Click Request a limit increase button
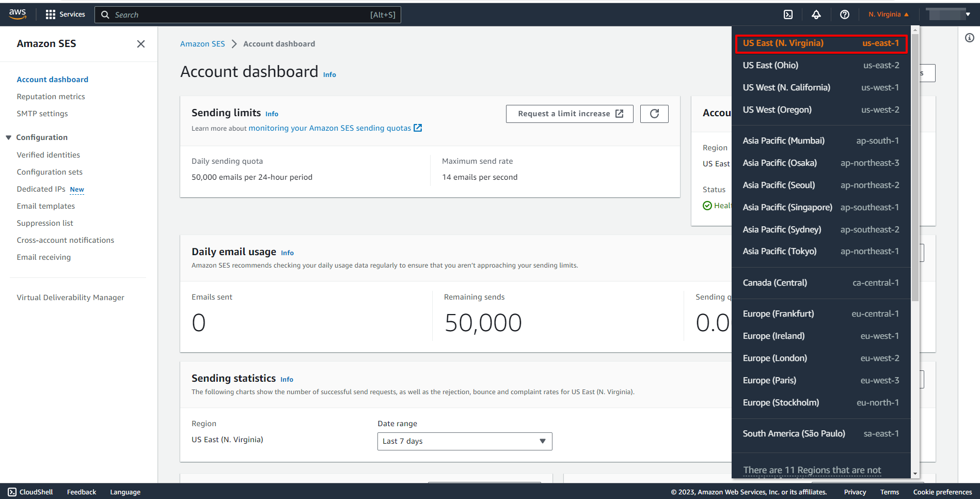The image size is (980, 499). pos(570,114)
